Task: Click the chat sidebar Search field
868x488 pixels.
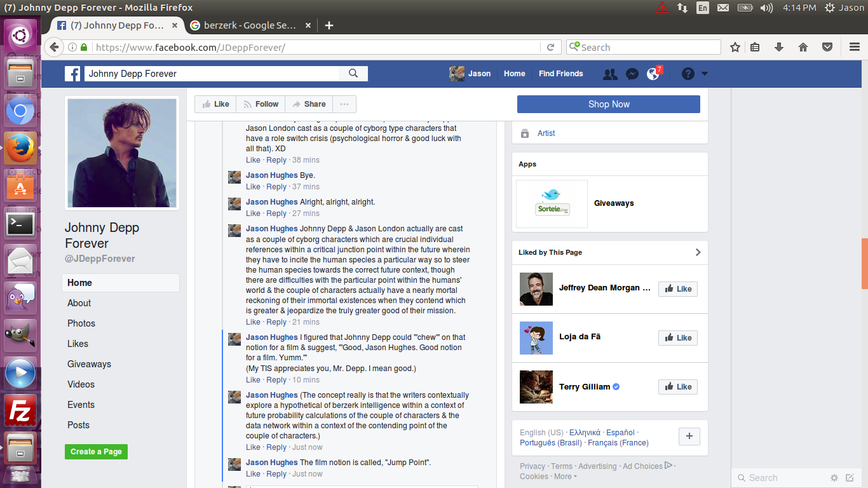Action: pyautogui.click(x=782, y=478)
